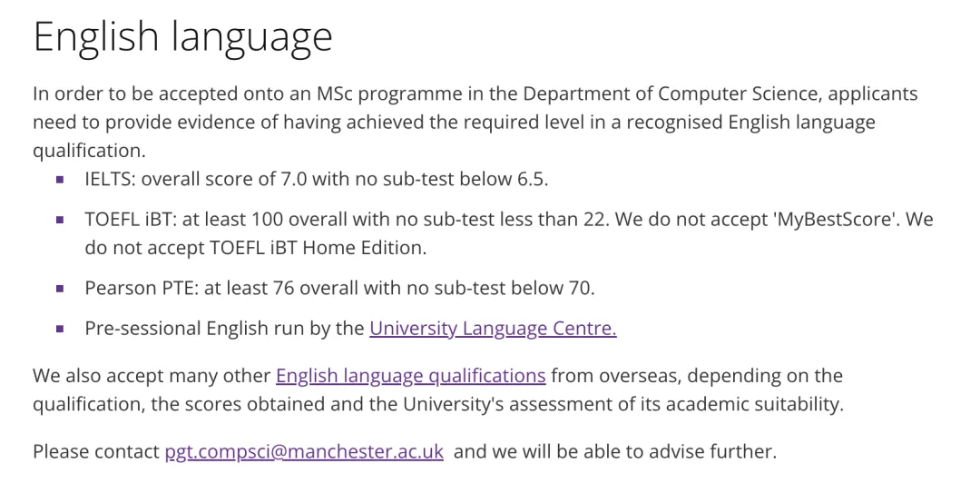Click the 'Please contact' text

tap(95, 451)
